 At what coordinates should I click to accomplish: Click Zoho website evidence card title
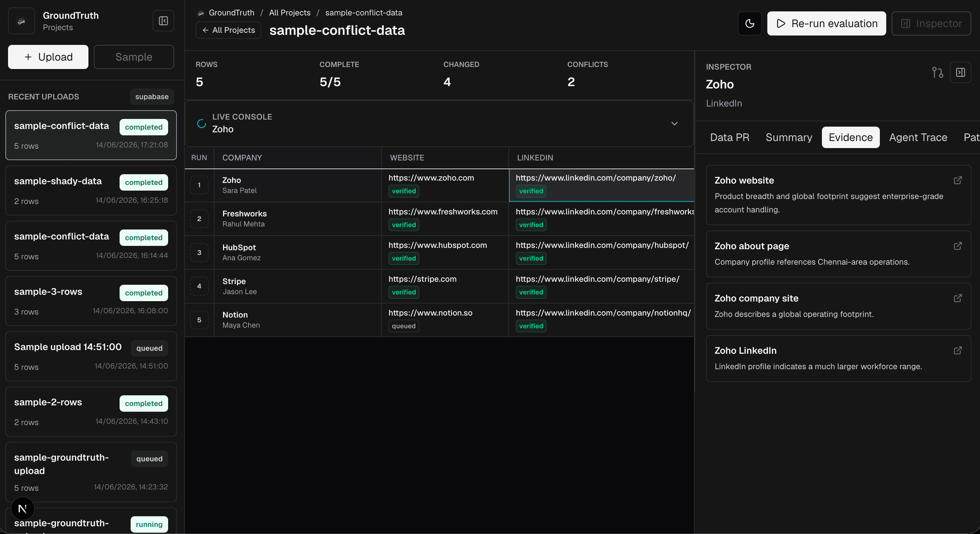click(x=744, y=181)
